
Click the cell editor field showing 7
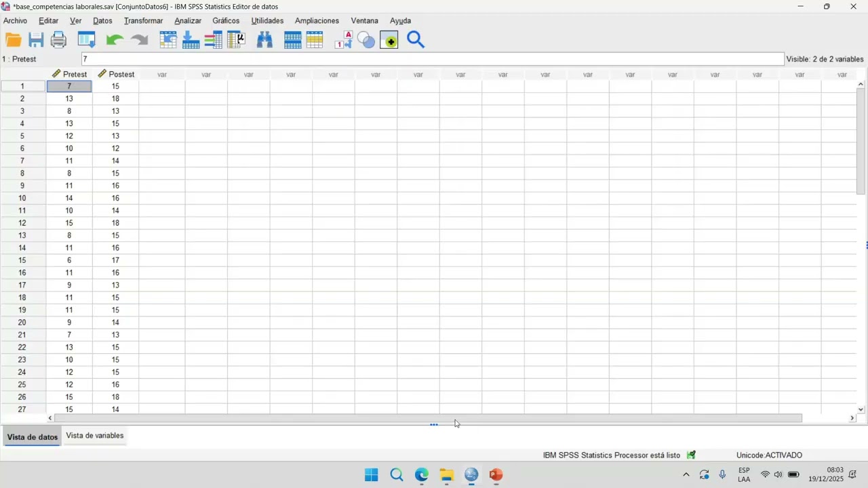(x=433, y=59)
